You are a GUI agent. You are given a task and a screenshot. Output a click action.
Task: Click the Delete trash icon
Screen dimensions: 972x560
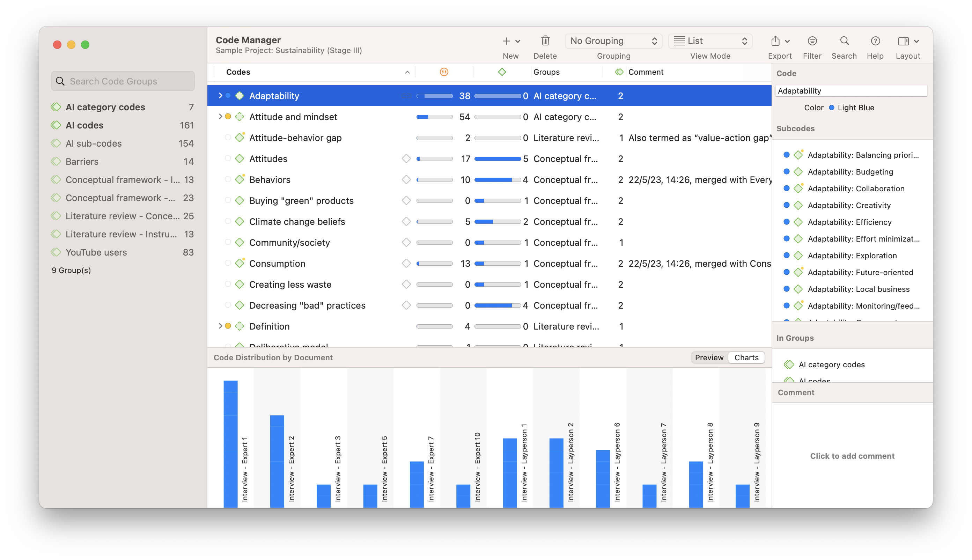pos(545,41)
